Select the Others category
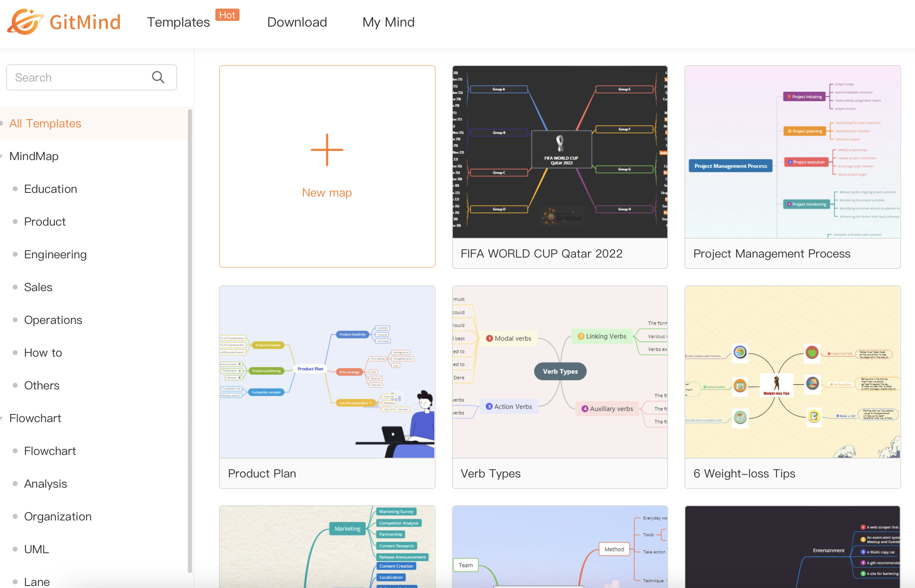This screenshot has width=915, height=588. click(42, 385)
